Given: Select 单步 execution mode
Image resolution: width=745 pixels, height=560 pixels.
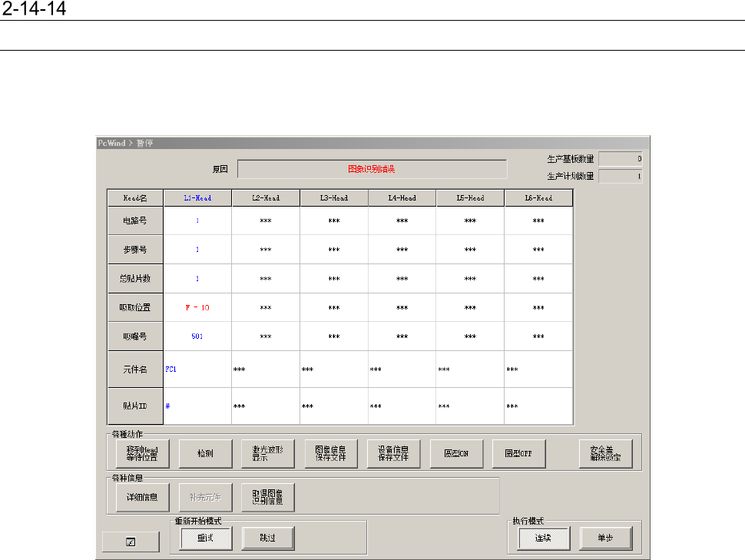Looking at the screenshot, I should click(606, 538).
